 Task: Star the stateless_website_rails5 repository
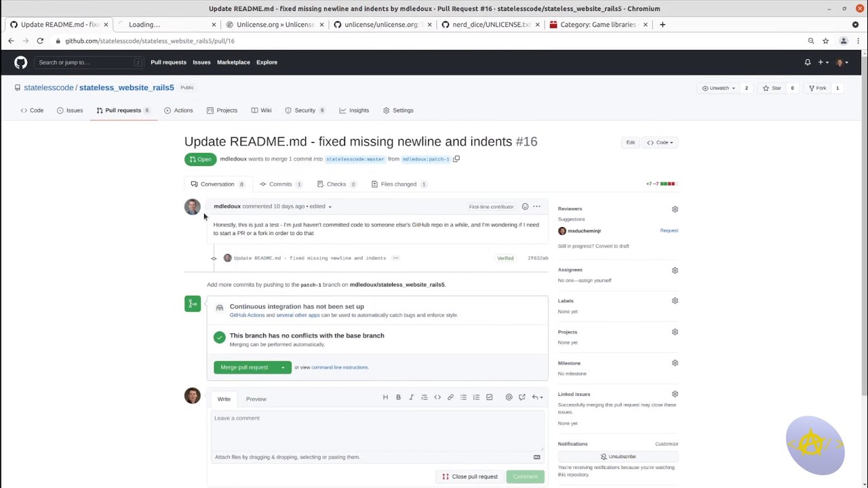(772, 88)
